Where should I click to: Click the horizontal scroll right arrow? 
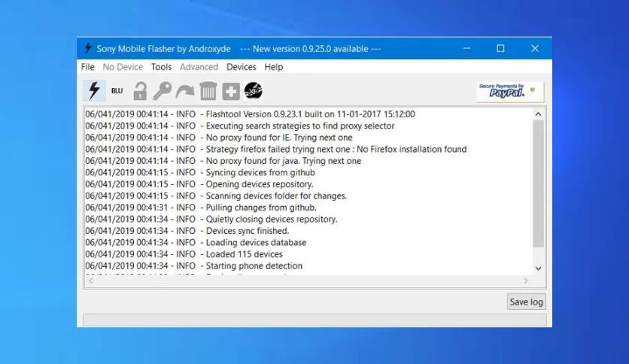tap(526, 281)
